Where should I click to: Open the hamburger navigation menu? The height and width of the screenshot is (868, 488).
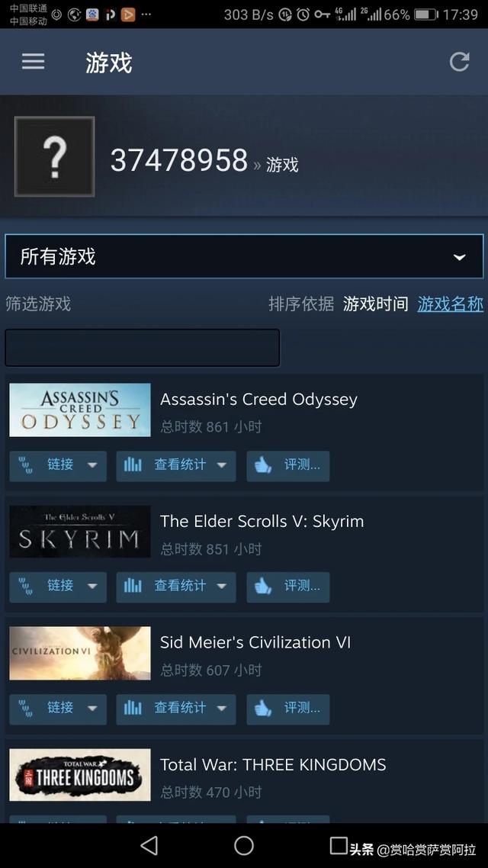34,62
